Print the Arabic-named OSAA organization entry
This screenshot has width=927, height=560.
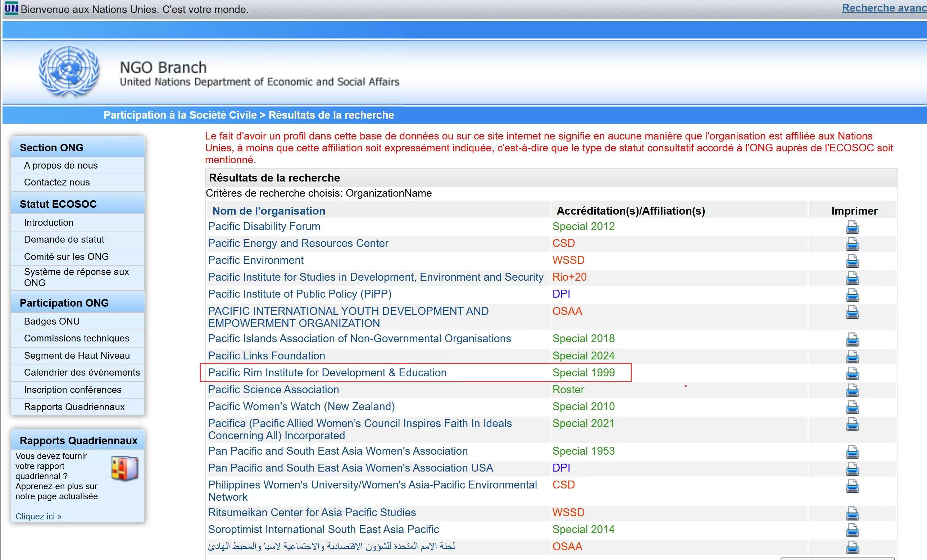point(852,547)
